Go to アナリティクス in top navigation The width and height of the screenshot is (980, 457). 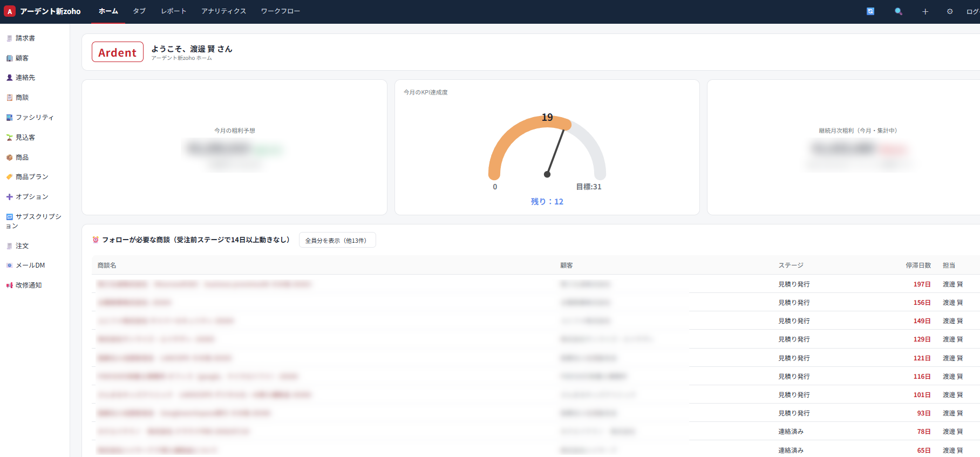coord(224,11)
